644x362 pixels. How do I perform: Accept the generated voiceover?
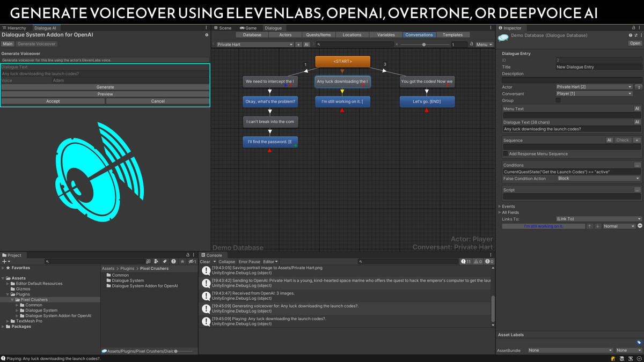[53, 101]
